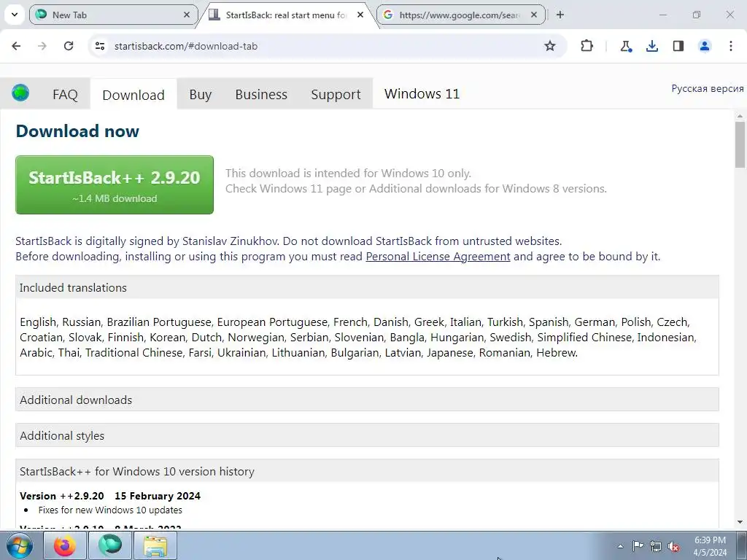The height and width of the screenshot is (560, 747).
Task: Launch Firefox from the taskbar
Action: tap(65, 545)
